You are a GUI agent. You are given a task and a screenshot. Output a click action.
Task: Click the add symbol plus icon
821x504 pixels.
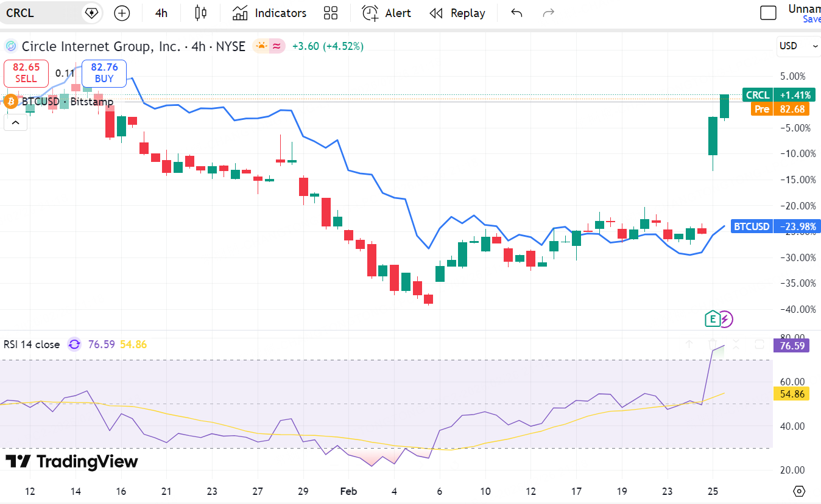coord(122,13)
